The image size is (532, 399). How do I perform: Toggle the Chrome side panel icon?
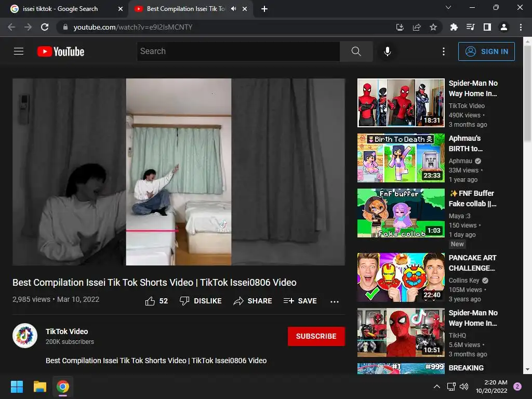click(x=487, y=27)
